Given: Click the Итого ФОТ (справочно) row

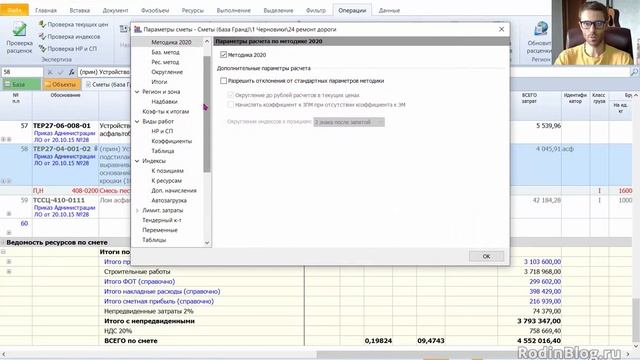Looking at the screenshot, I should [x=140, y=282].
